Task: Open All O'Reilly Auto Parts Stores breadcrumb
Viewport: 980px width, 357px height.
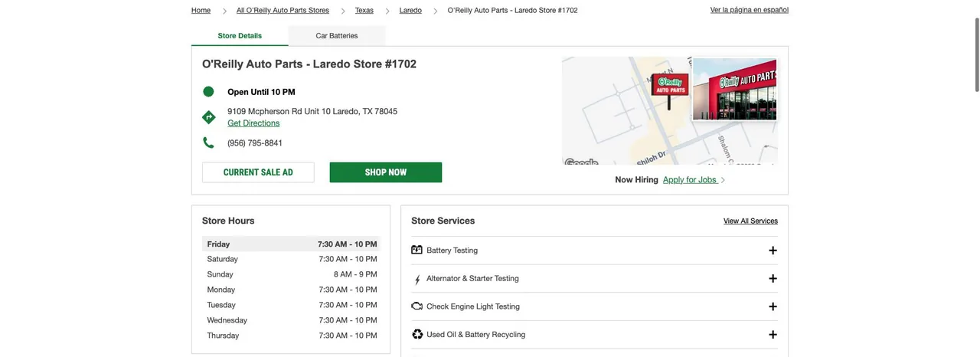Action: [283, 10]
